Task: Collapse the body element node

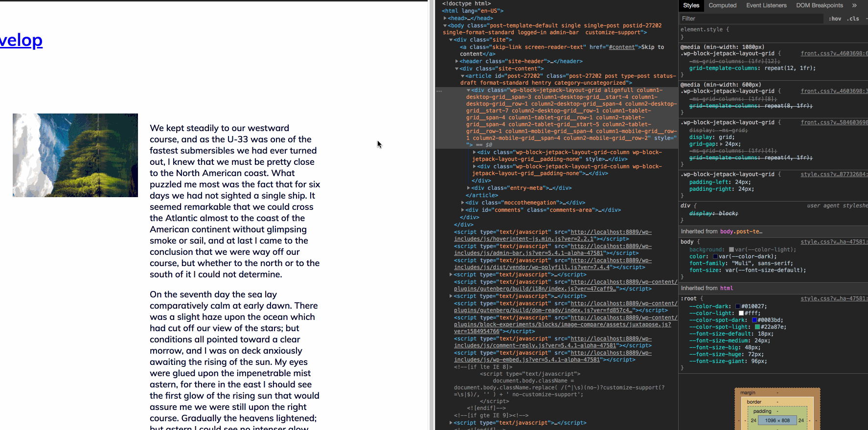Action: (x=445, y=25)
